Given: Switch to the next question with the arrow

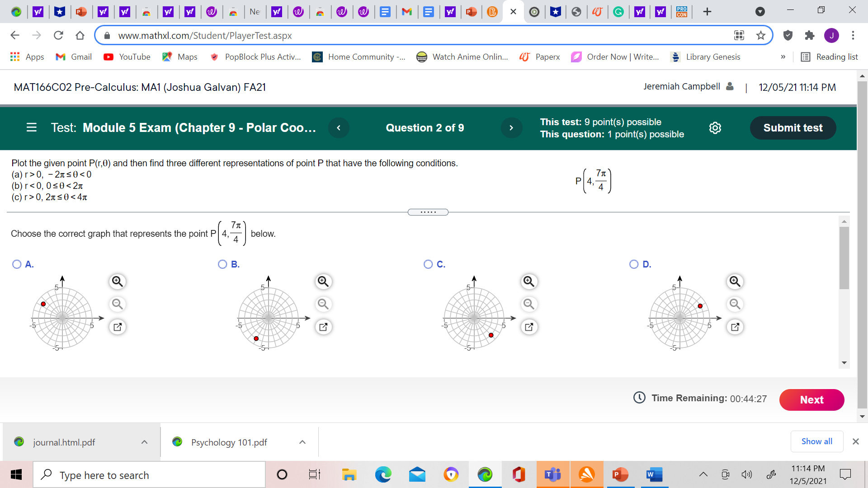Looking at the screenshot, I should click(x=511, y=128).
